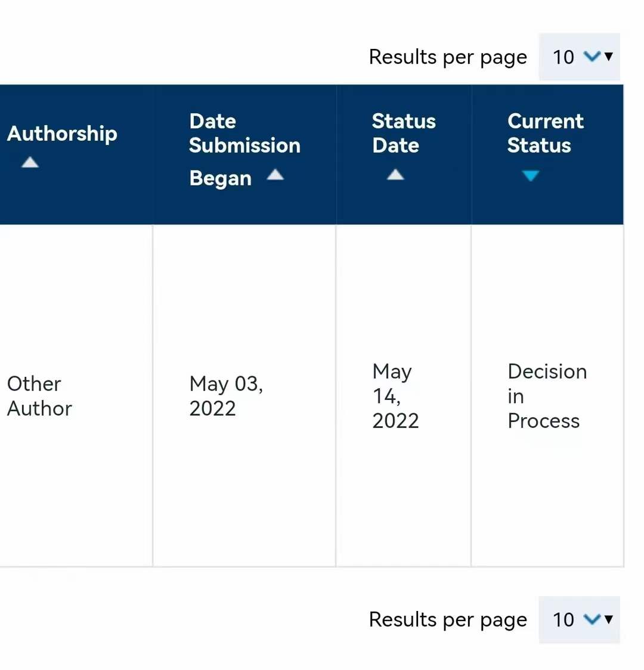Click the Authorship column sort arrow
Viewport: 644px width, 670px height.
(x=30, y=162)
